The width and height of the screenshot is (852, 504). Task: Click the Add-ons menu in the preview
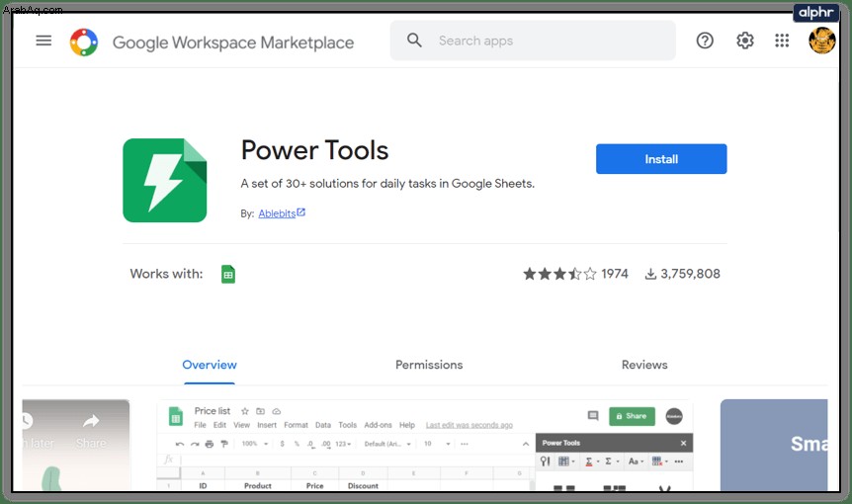coord(378,425)
